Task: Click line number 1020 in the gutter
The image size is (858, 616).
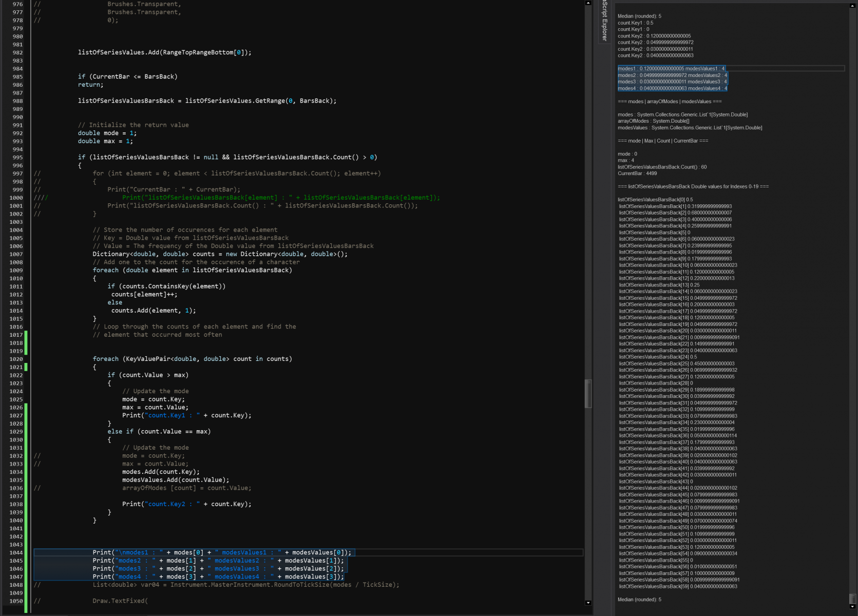Action: [x=16, y=359]
